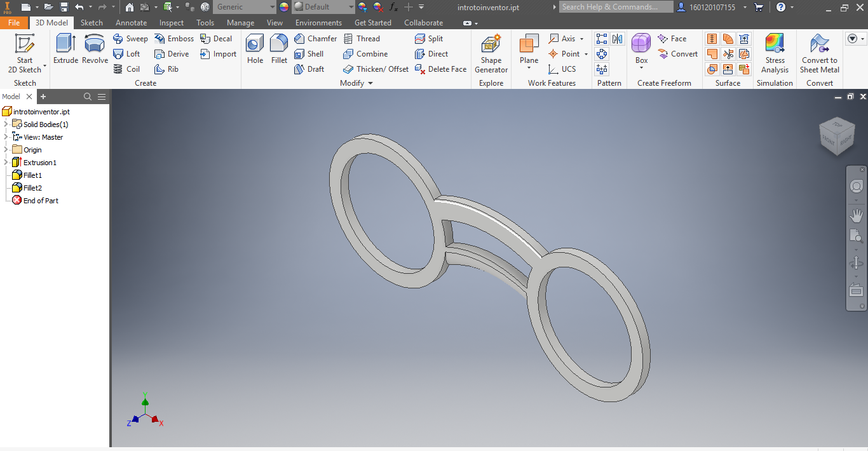Screen dimensions: 868x451
Task: Open the File menu
Action: [x=14, y=22]
